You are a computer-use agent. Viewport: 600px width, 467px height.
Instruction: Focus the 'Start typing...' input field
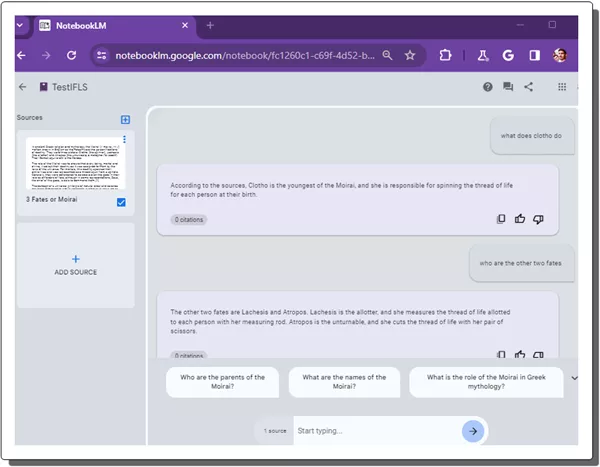point(378,431)
